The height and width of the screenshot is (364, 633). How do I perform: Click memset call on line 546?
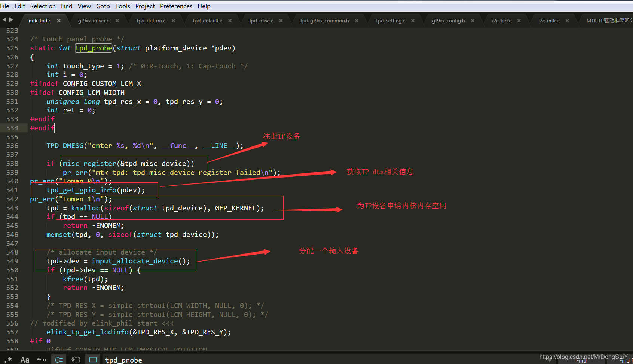(x=59, y=234)
